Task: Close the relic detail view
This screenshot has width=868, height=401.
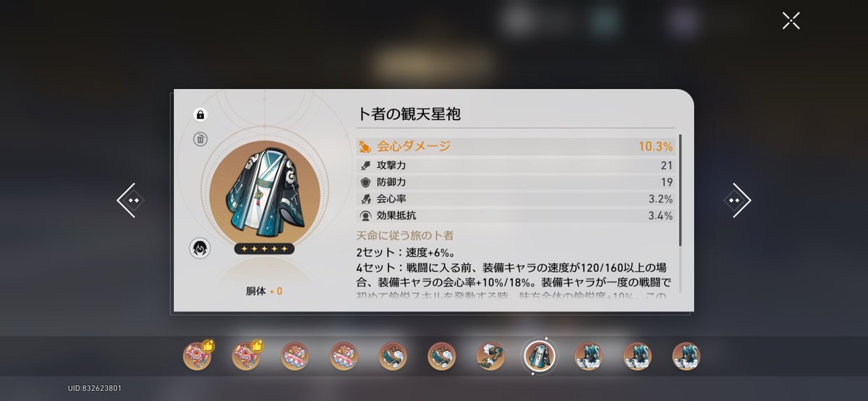Action: 791,20
